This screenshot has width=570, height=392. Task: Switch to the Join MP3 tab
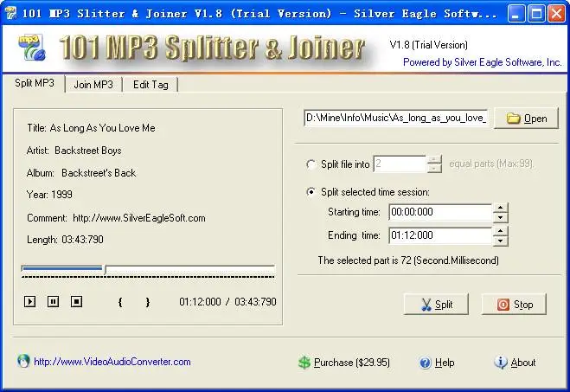click(93, 85)
